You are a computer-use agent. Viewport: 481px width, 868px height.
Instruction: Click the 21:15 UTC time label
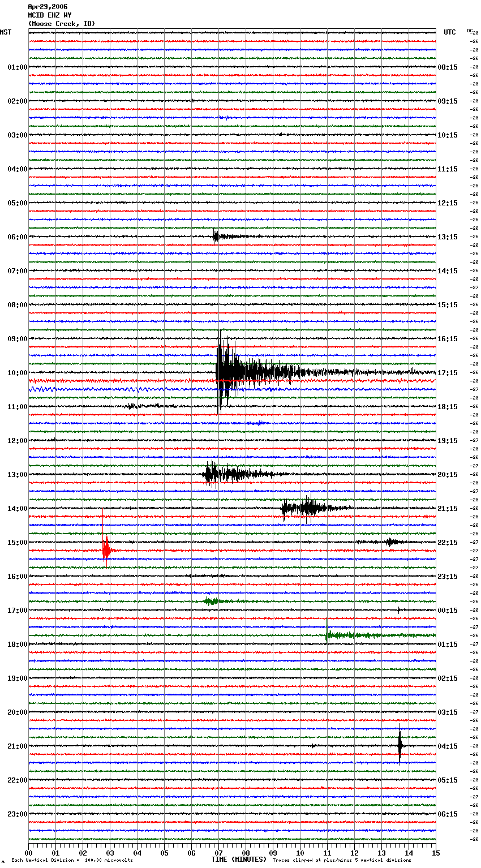(448, 509)
